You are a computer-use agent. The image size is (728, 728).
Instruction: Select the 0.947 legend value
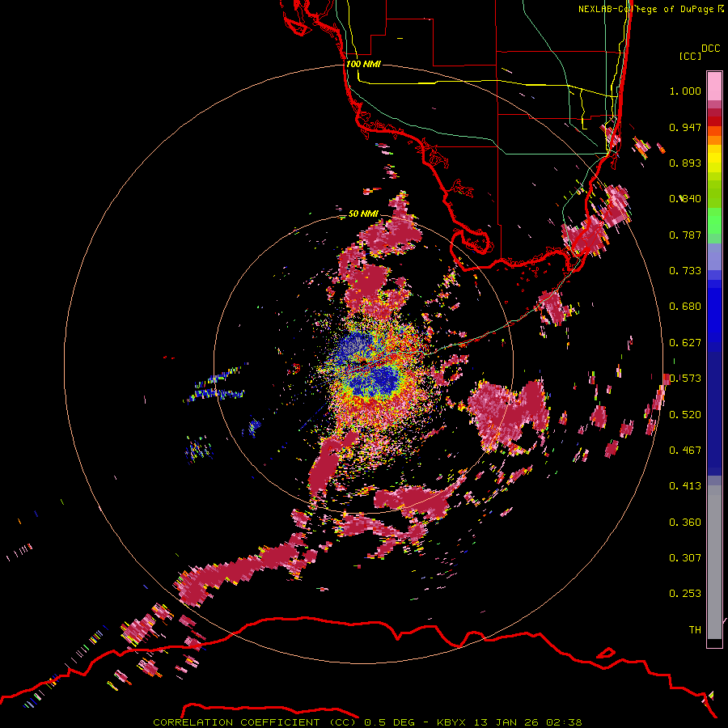(685, 127)
